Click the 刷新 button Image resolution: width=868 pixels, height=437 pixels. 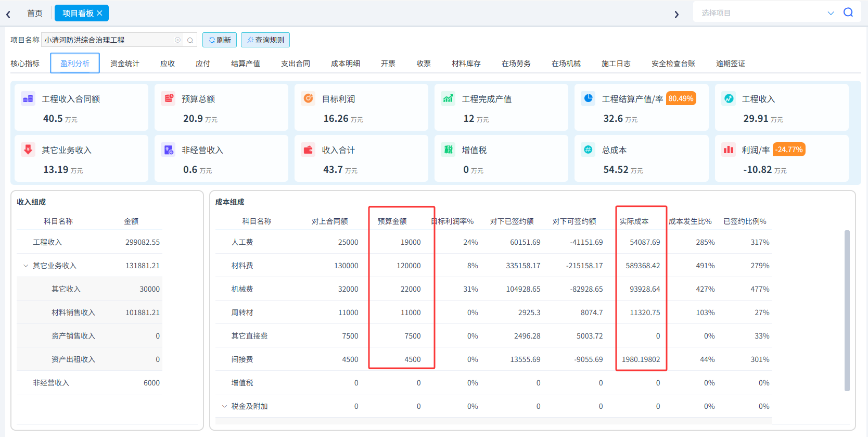pyautogui.click(x=220, y=40)
